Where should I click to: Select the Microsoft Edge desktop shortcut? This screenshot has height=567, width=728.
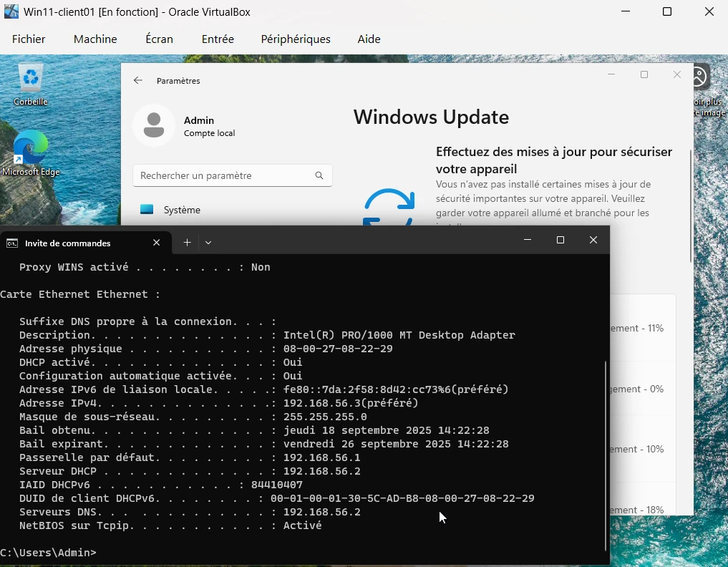click(x=31, y=152)
